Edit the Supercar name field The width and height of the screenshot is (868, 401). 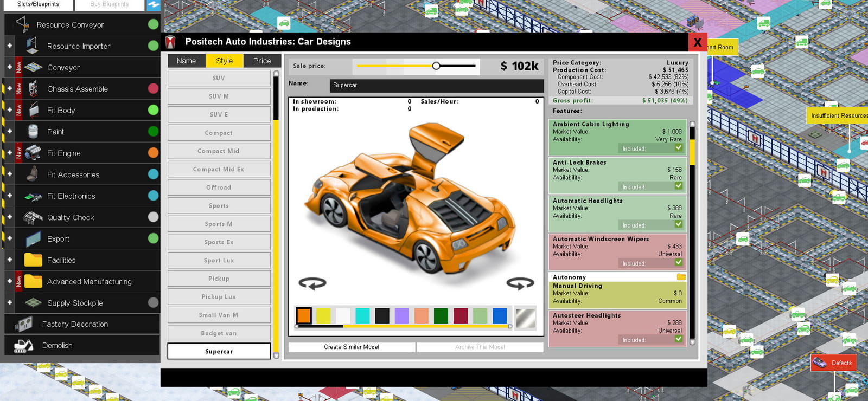point(437,86)
